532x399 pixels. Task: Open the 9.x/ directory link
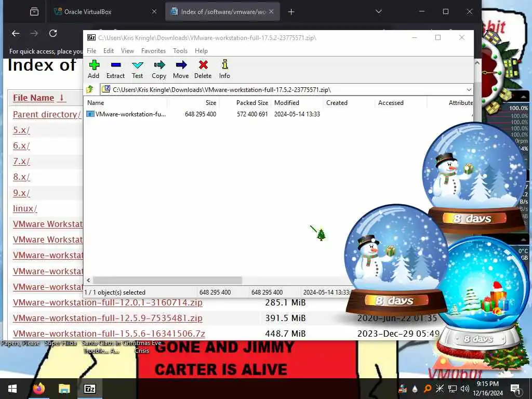click(21, 193)
